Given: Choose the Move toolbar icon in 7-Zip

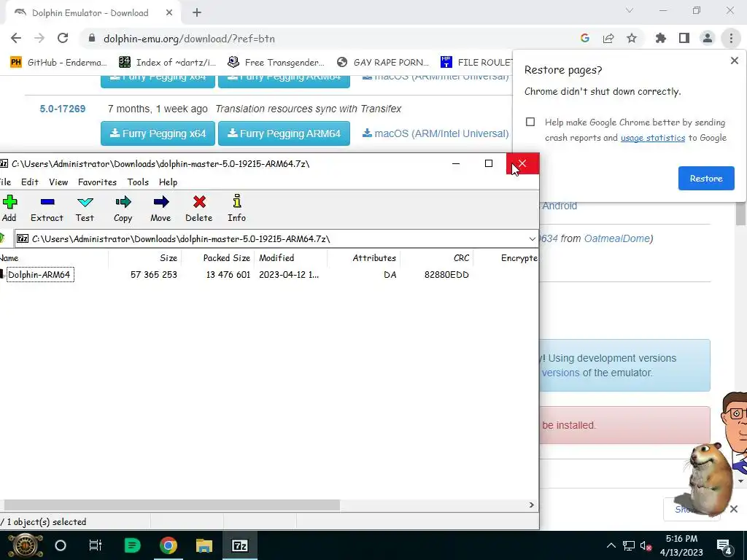Looking at the screenshot, I should coord(160,208).
